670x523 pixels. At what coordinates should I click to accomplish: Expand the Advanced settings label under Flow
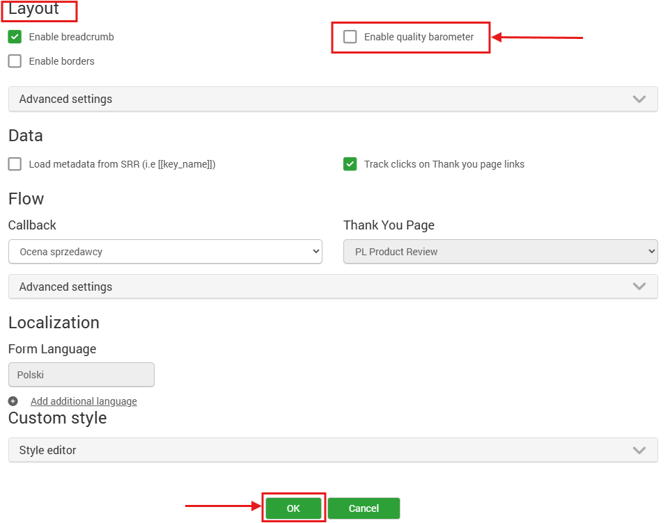click(66, 287)
